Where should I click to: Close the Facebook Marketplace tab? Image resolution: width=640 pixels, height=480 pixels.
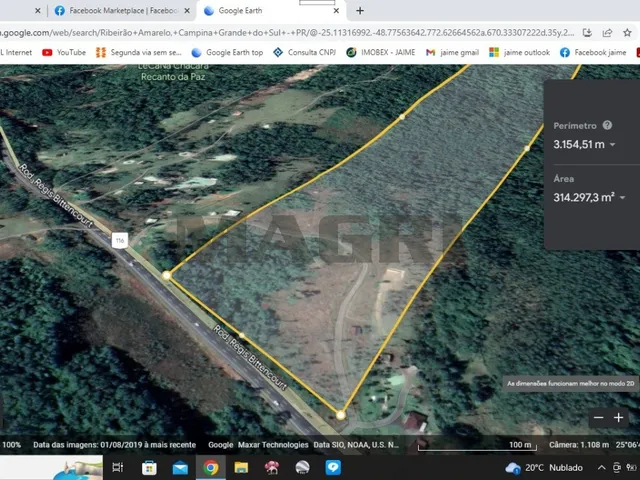click(x=187, y=11)
